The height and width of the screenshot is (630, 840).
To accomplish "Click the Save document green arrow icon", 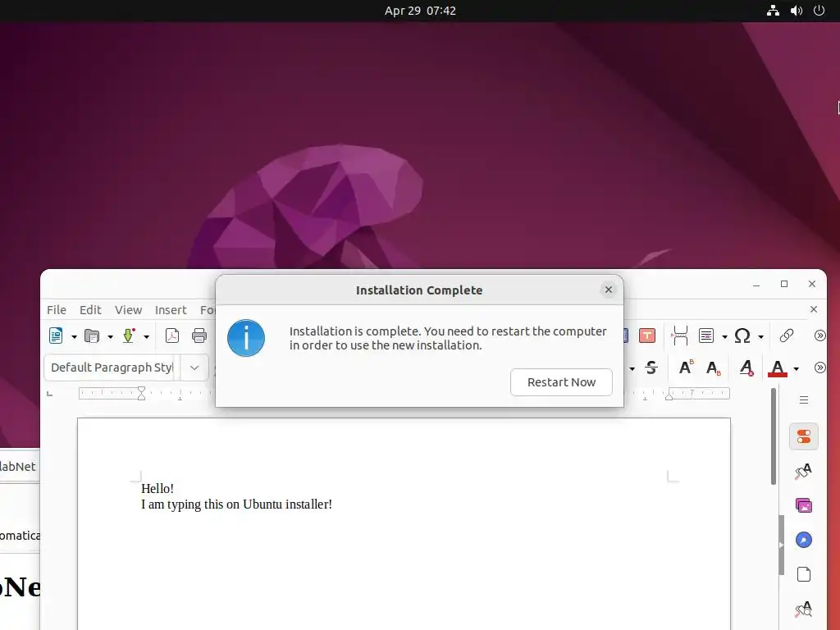I will click(x=129, y=336).
